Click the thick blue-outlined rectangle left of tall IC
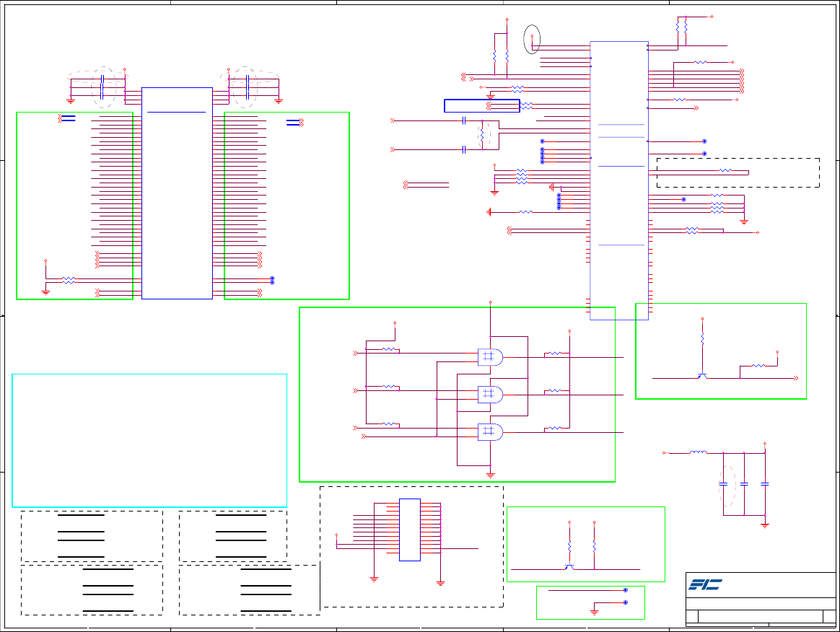Viewport: 840px width, 632px height. (x=481, y=105)
